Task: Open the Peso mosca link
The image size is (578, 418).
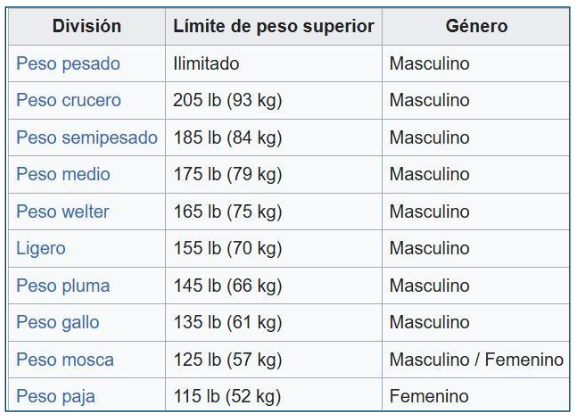Action: (x=65, y=360)
